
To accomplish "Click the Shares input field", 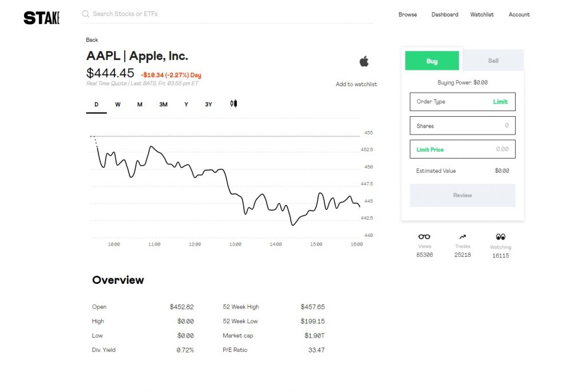I will pyautogui.click(x=462, y=125).
